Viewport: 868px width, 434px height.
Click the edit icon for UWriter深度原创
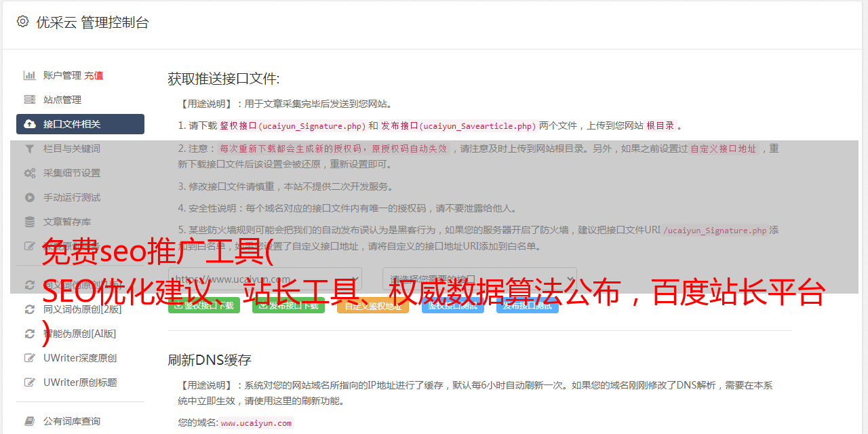30,358
